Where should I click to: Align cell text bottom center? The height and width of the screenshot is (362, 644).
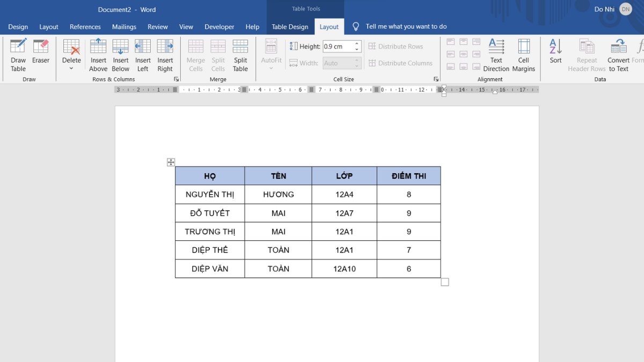[463, 67]
